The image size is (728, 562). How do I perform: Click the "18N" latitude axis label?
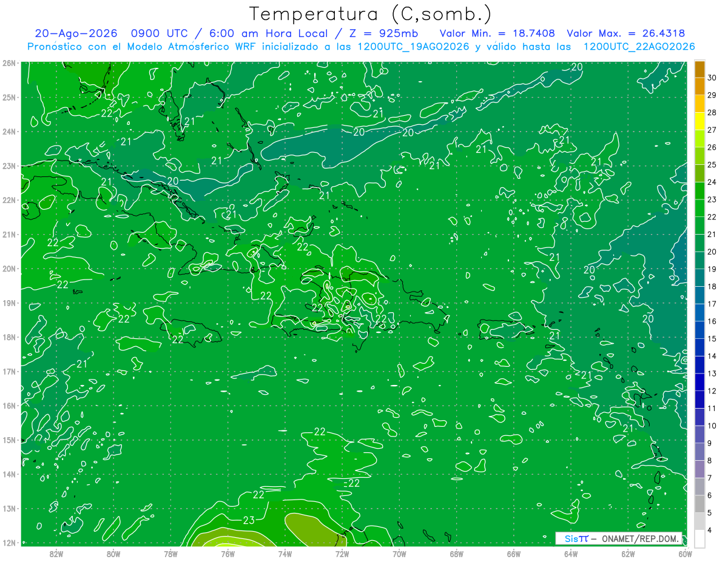click(x=8, y=337)
